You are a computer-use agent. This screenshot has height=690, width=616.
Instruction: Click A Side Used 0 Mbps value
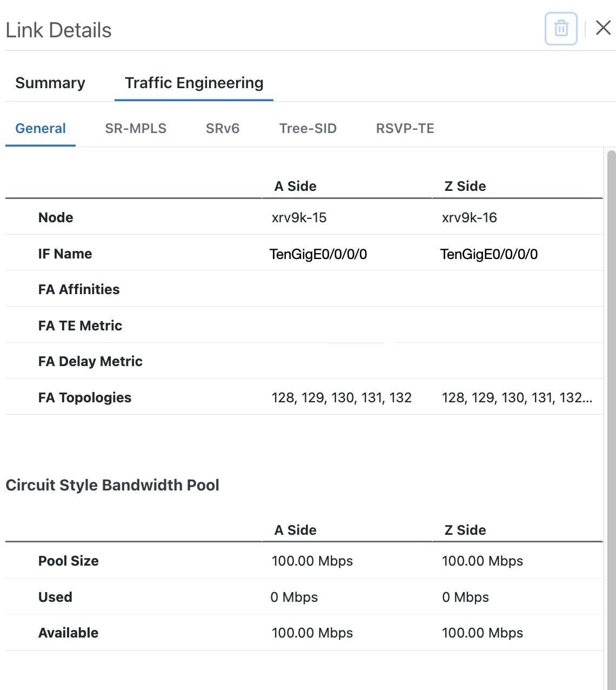pyautogui.click(x=294, y=597)
